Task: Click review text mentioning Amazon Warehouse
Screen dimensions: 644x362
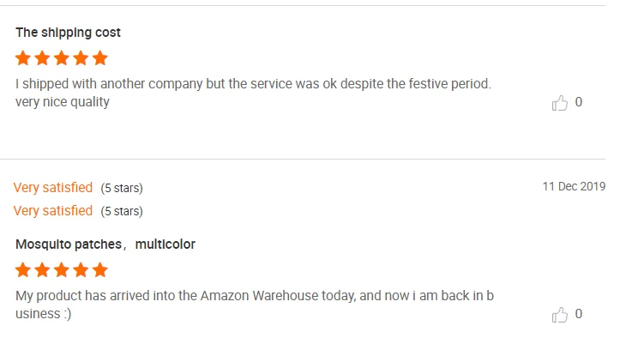Action: click(255, 296)
